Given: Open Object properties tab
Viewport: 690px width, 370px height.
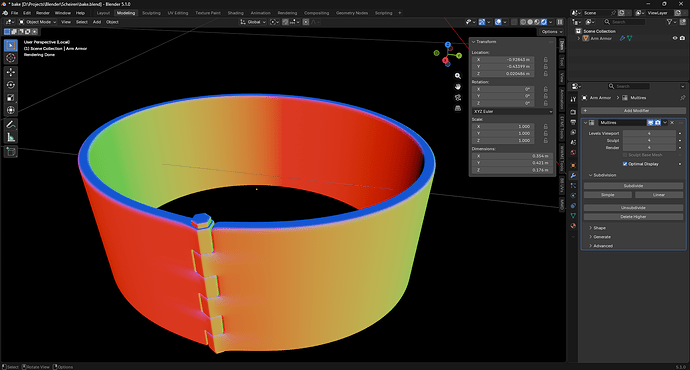Looking at the screenshot, I should tap(573, 165).
